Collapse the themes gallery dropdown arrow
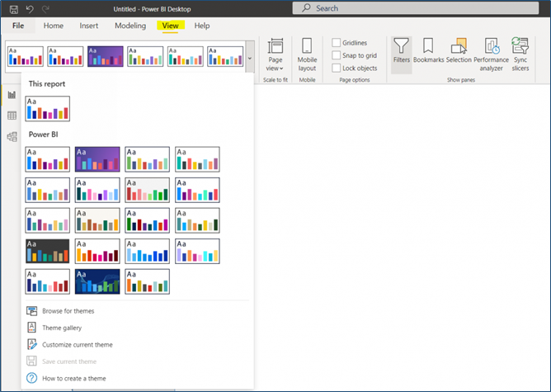 coord(250,58)
